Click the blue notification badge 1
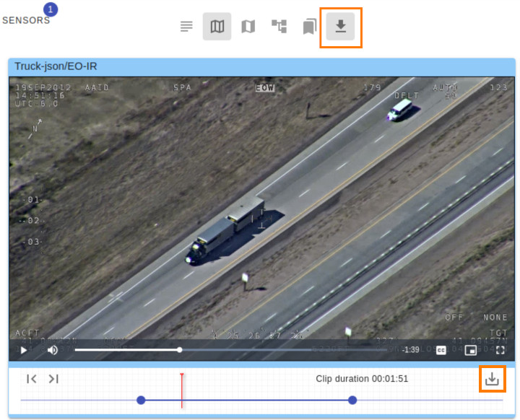Image resolution: width=520 pixels, height=420 pixels. (51, 9)
